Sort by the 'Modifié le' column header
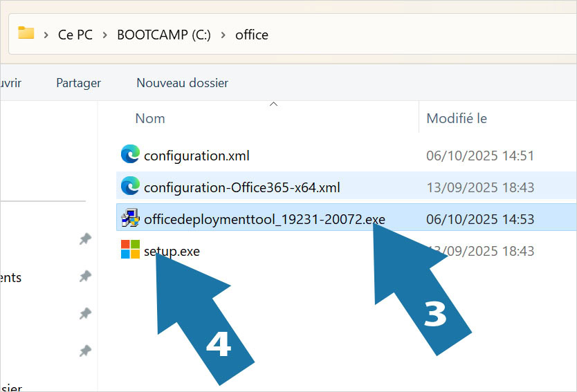 pos(457,118)
